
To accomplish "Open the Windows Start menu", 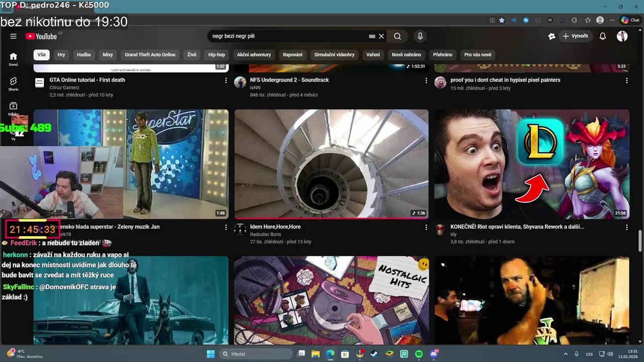I will (x=211, y=354).
